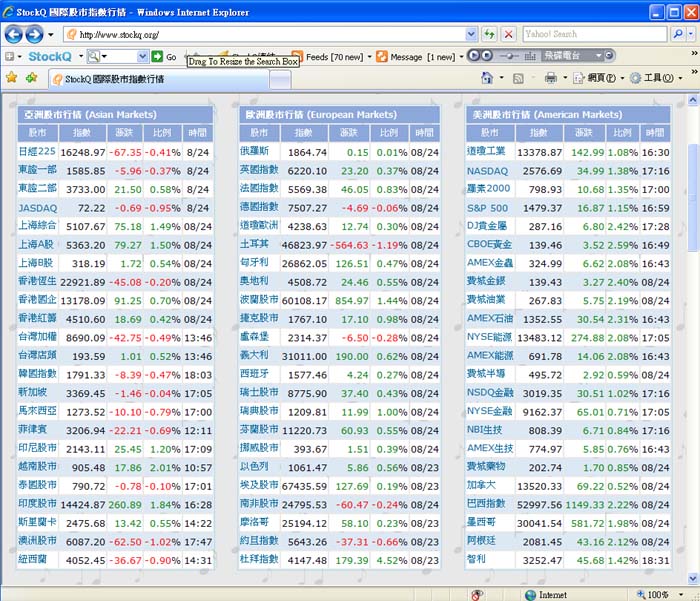700x601 pixels.
Task: Open the 香港恆生 index link
Action: coord(38,282)
